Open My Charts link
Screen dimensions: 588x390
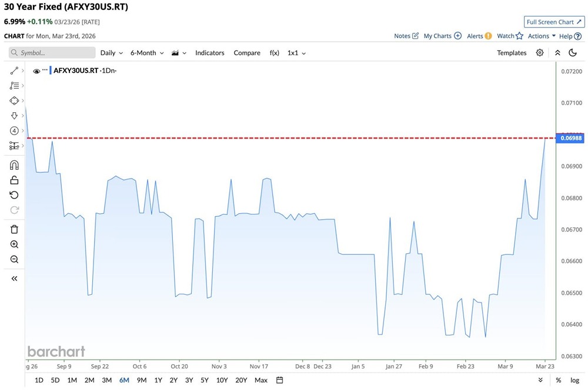tap(443, 36)
